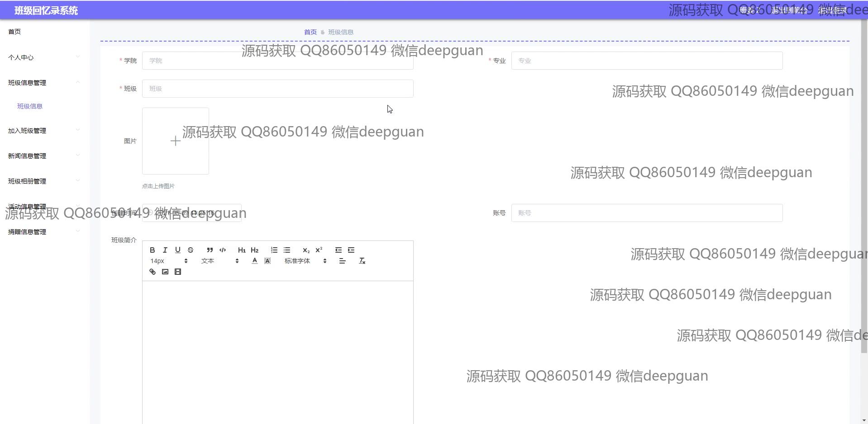Click the 账号 input field

pos(647,213)
